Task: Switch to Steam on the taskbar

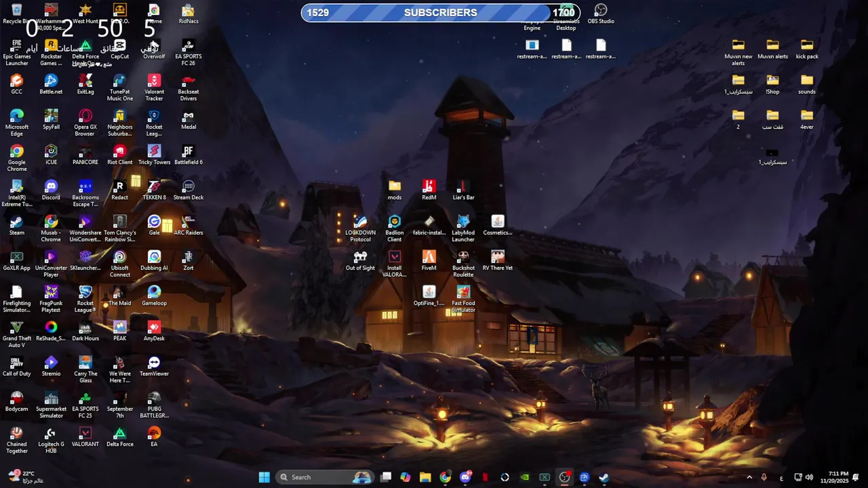Action: pyautogui.click(x=604, y=477)
